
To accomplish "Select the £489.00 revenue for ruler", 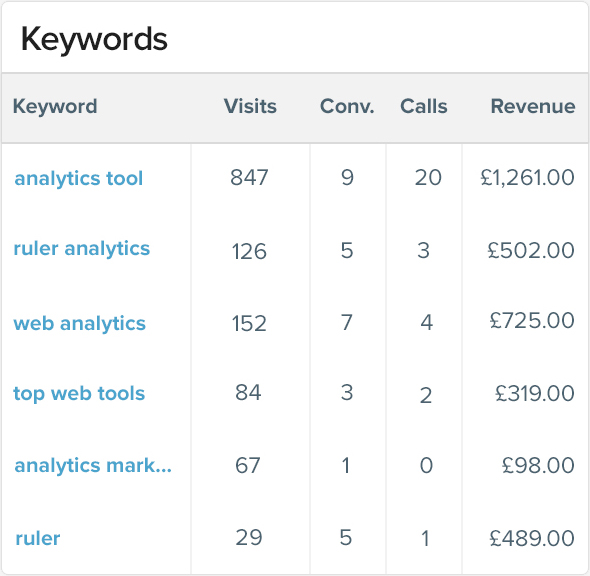I will coord(532,538).
